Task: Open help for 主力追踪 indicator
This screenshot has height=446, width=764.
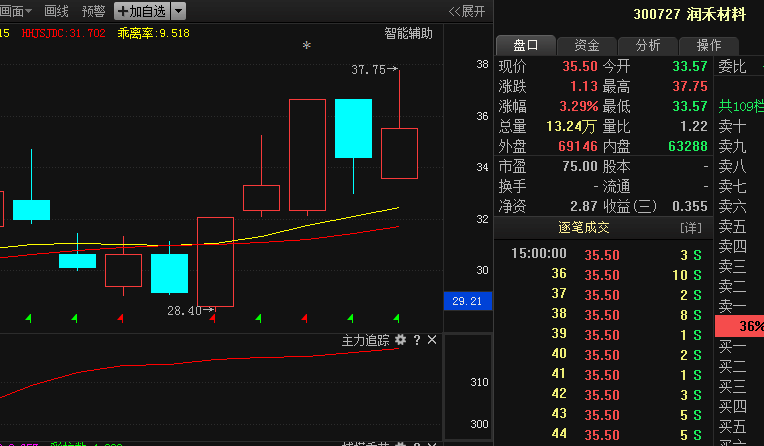Action: 417,340
